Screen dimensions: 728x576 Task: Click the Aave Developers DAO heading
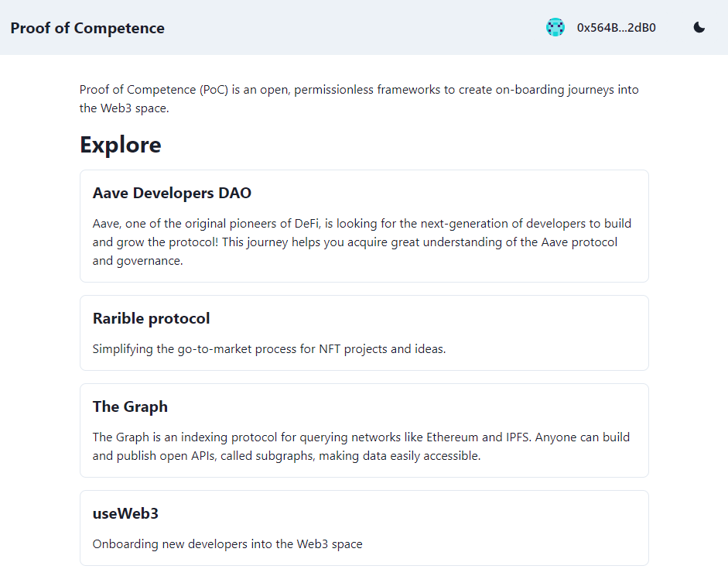pos(172,193)
